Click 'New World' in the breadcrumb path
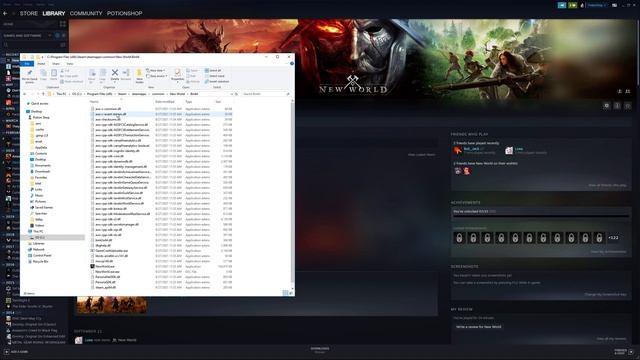 tap(177, 94)
